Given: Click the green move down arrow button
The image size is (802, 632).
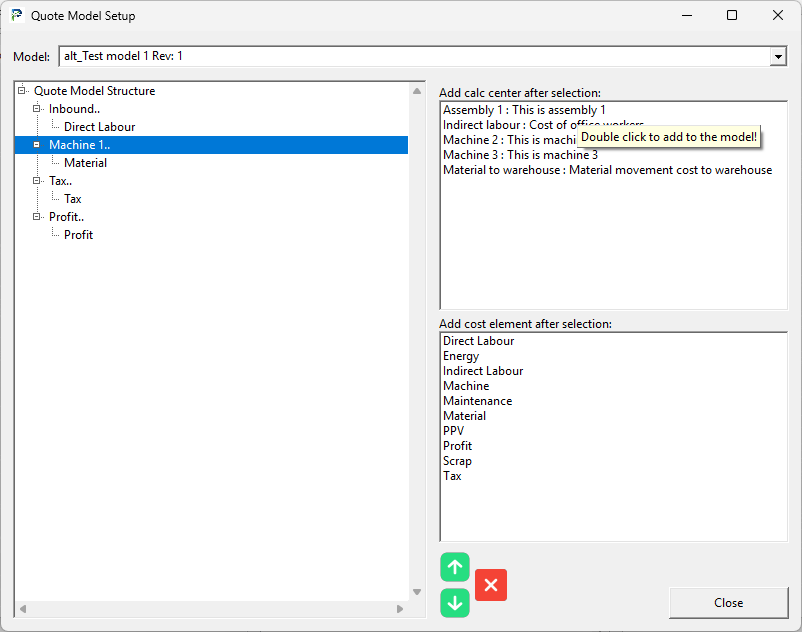Looking at the screenshot, I should click(455, 602).
